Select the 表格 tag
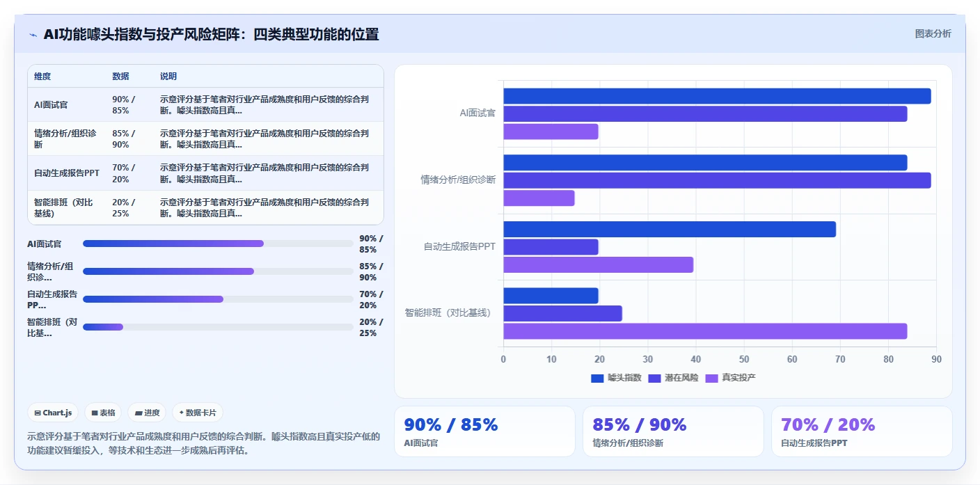 pyautogui.click(x=103, y=413)
